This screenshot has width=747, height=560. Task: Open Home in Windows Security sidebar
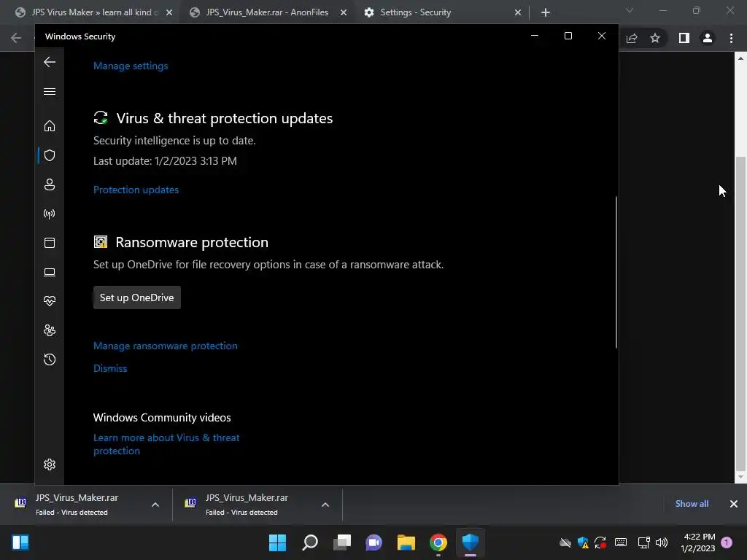pyautogui.click(x=50, y=125)
